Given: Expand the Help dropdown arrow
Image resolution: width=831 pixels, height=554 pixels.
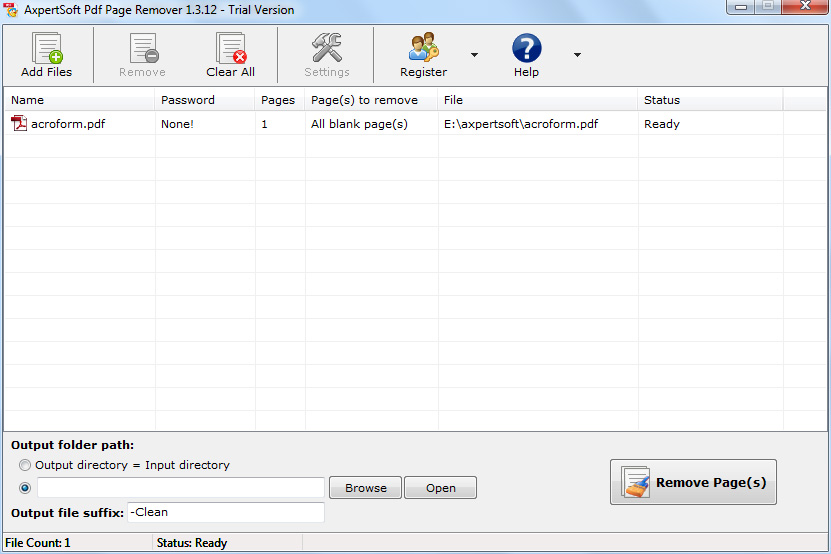Looking at the screenshot, I should pos(577,55).
